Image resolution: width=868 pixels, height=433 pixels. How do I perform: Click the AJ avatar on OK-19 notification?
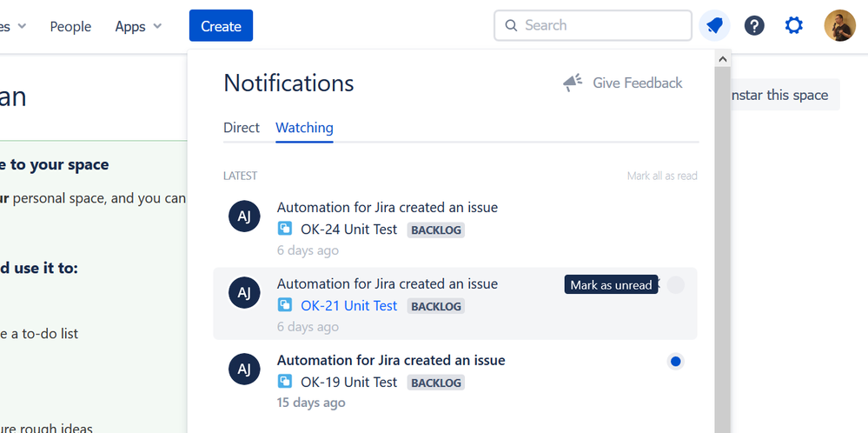(x=244, y=370)
